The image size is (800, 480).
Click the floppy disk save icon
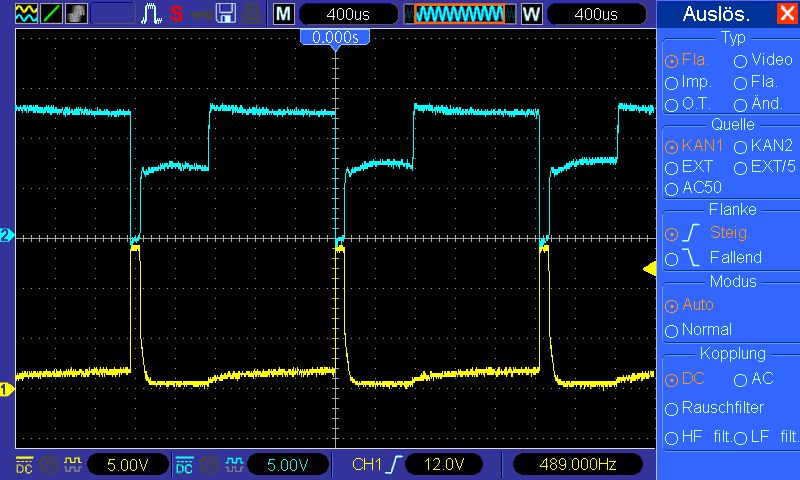(226, 14)
